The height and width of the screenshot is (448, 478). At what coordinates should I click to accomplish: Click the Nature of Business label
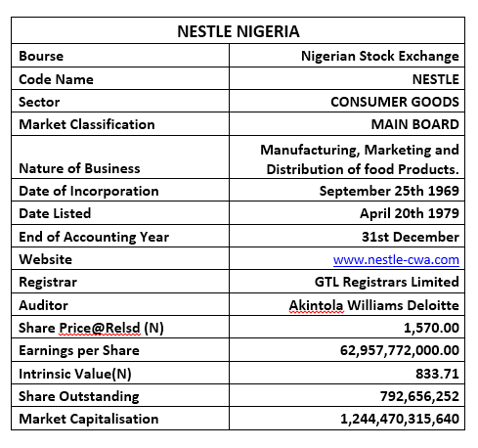click(79, 168)
